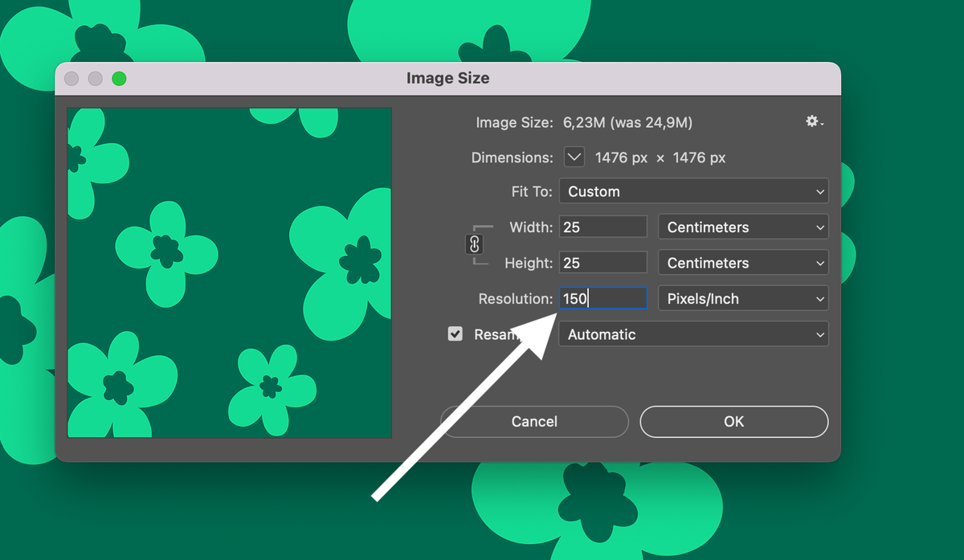Toggle the constrain proportions chain link
This screenshot has width=964, height=560.
coord(474,244)
